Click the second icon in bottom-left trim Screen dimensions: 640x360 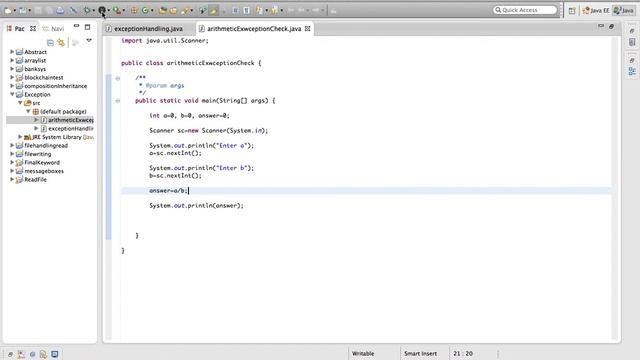(x=21, y=354)
